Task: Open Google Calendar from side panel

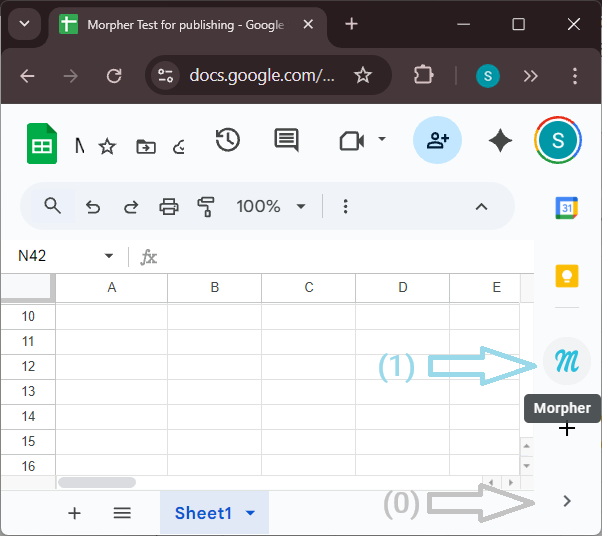Action: (566, 207)
